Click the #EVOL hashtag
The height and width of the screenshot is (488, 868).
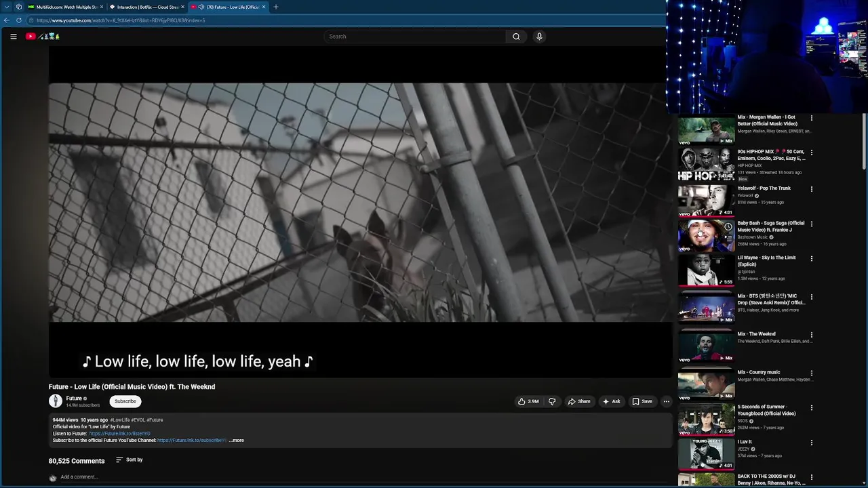click(138, 420)
